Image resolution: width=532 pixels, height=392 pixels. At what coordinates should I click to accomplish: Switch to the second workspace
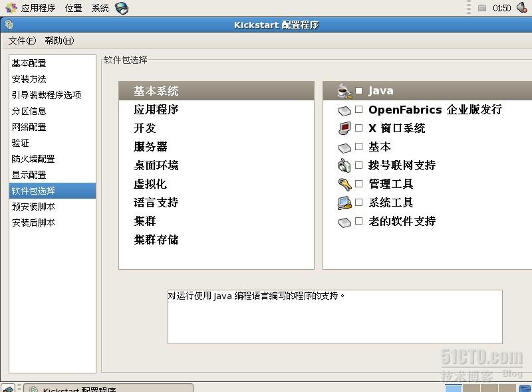471,388
